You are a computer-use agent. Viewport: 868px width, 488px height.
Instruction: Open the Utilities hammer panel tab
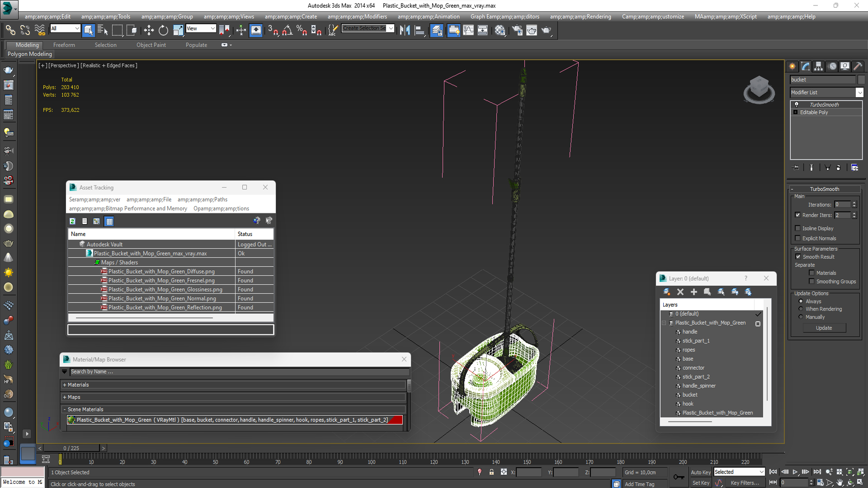[x=858, y=66]
